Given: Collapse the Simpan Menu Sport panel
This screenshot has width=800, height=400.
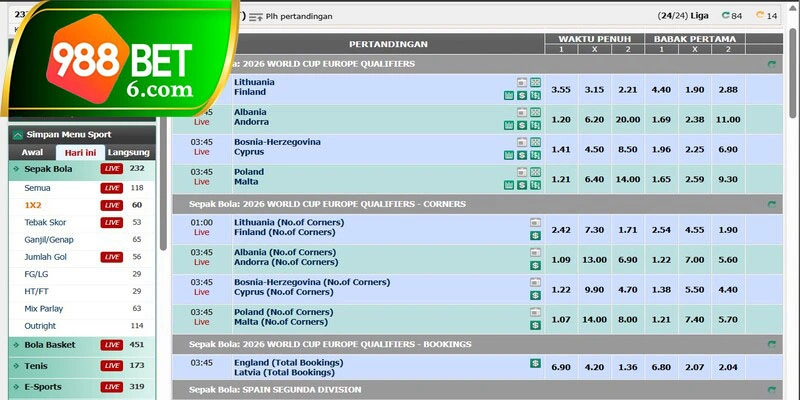Looking at the screenshot, I should 16,135.
